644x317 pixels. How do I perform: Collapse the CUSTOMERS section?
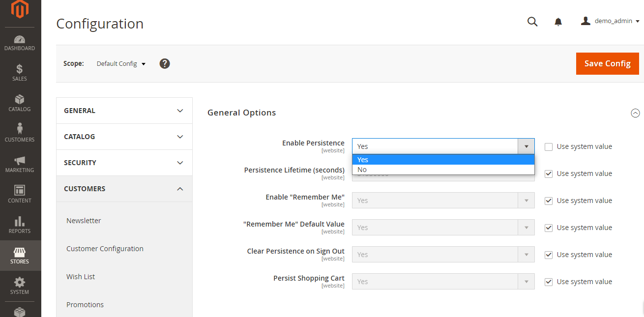[124, 189]
